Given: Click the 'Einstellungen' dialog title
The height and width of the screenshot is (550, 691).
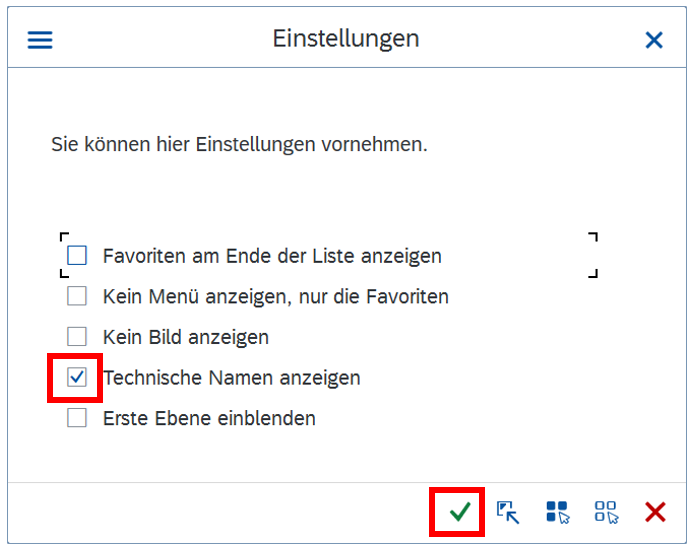Looking at the screenshot, I should point(346,39).
